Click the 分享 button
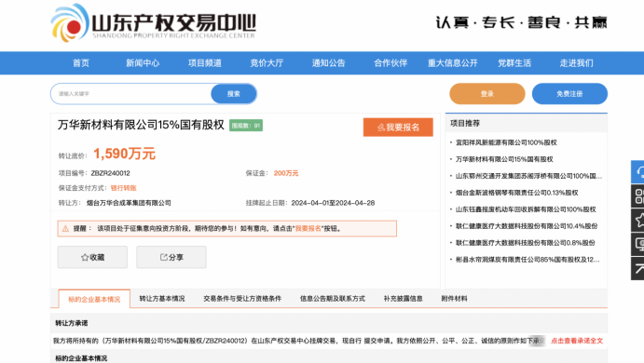This screenshot has width=644, height=363. click(x=171, y=257)
